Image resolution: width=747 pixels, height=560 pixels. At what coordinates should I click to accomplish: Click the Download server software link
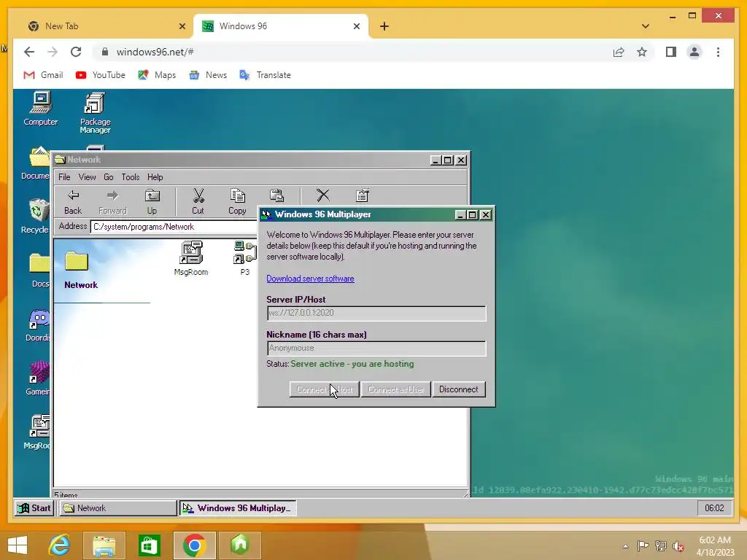click(310, 279)
